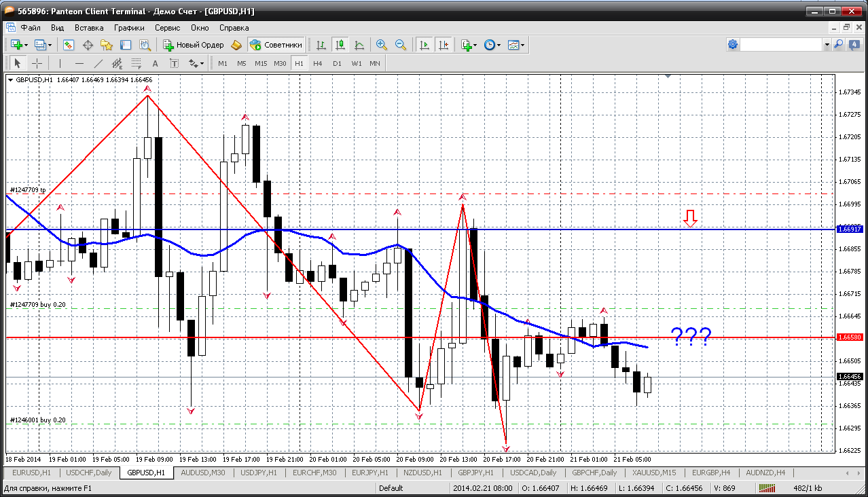
Task: Switch timeframe to M1
Action: (223, 63)
